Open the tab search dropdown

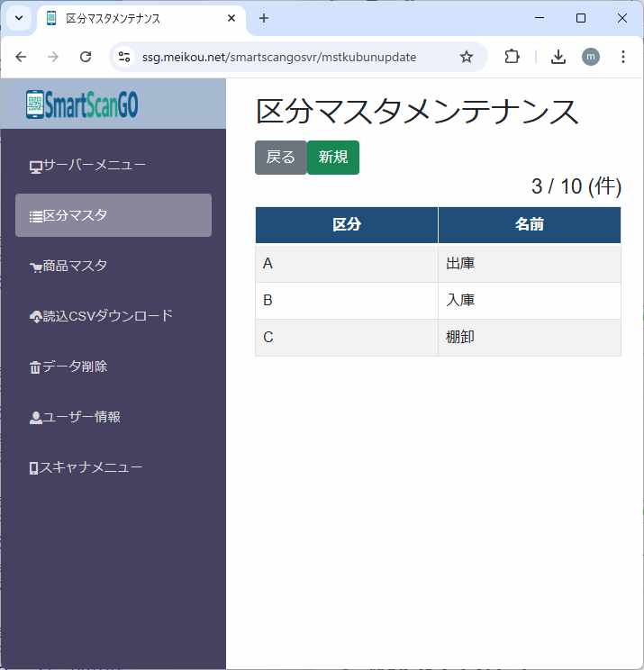pos(19,18)
